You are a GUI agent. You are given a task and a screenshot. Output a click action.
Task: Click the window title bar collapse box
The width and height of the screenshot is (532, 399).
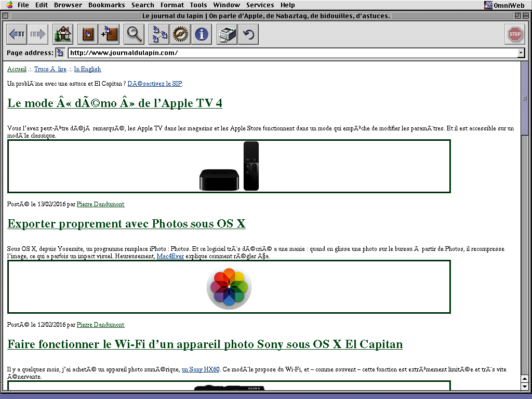[525, 16]
